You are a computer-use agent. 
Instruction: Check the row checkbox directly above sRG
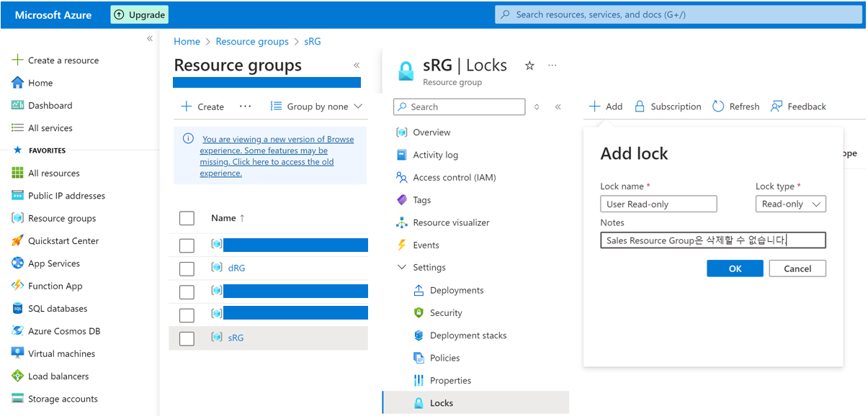coord(187,315)
